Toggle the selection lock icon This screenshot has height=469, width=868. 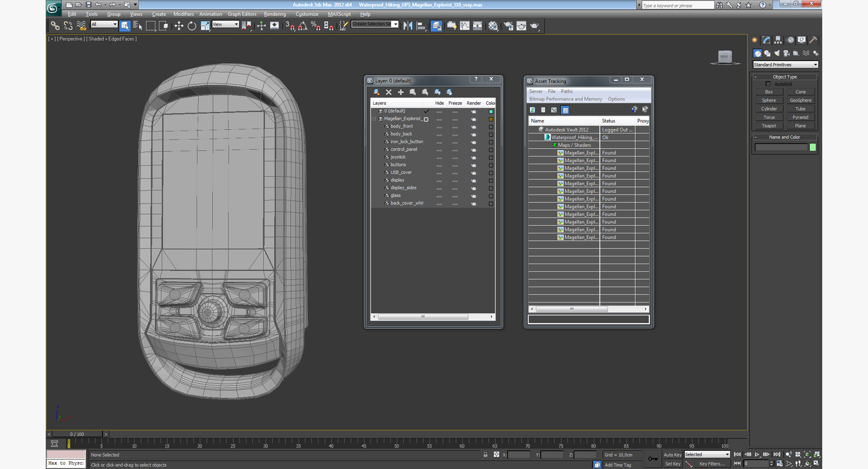[486, 454]
